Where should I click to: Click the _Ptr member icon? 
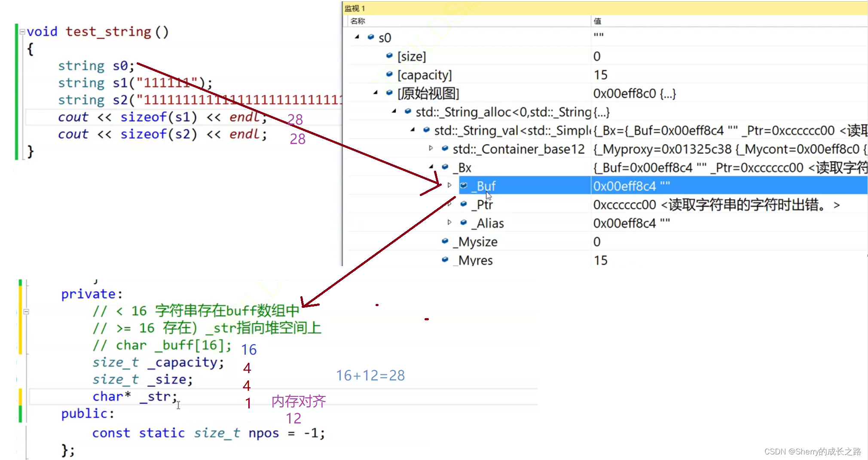coord(464,204)
